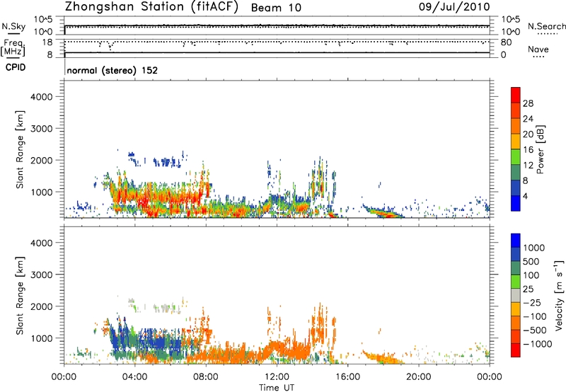Click the '-500' value on Velocity colorbar

click(x=535, y=330)
